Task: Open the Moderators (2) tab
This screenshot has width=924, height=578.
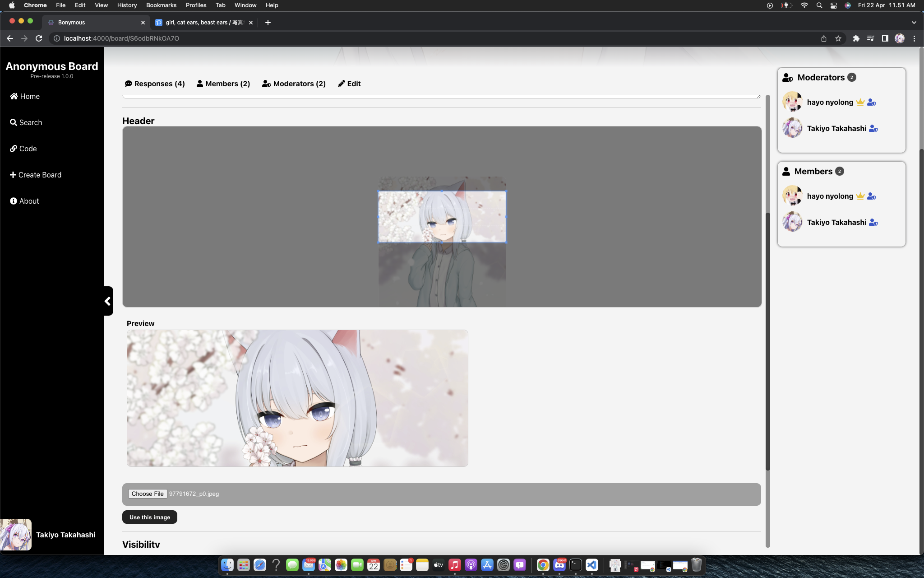Action: 294,84
